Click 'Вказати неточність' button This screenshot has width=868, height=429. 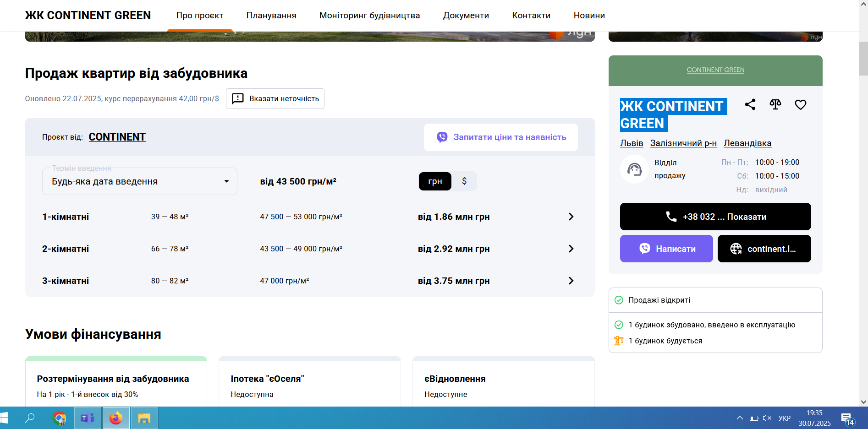(x=275, y=98)
